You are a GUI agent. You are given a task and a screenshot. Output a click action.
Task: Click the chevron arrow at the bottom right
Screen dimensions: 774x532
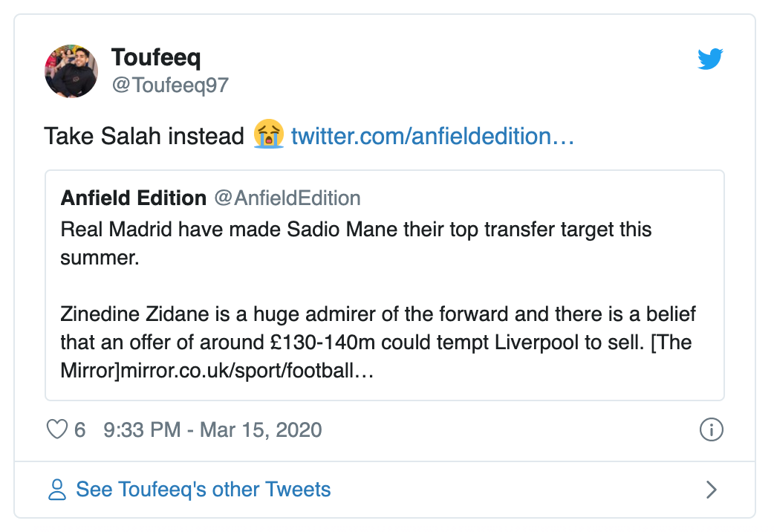[x=712, y=490]
